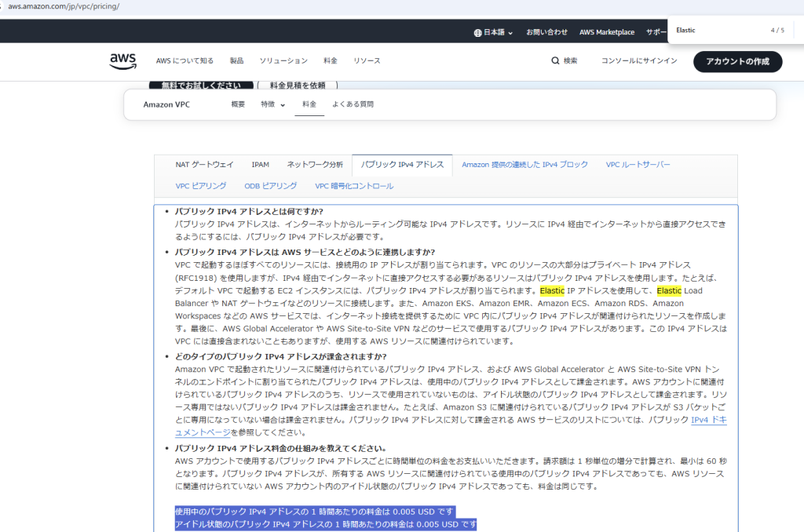
Task: Click コンソールにサインイン link
Action: click(x=638, y=61)
